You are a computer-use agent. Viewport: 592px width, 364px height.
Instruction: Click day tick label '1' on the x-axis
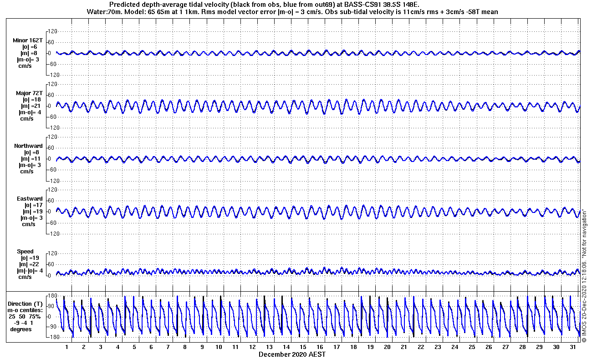click(x=66, y=347)
